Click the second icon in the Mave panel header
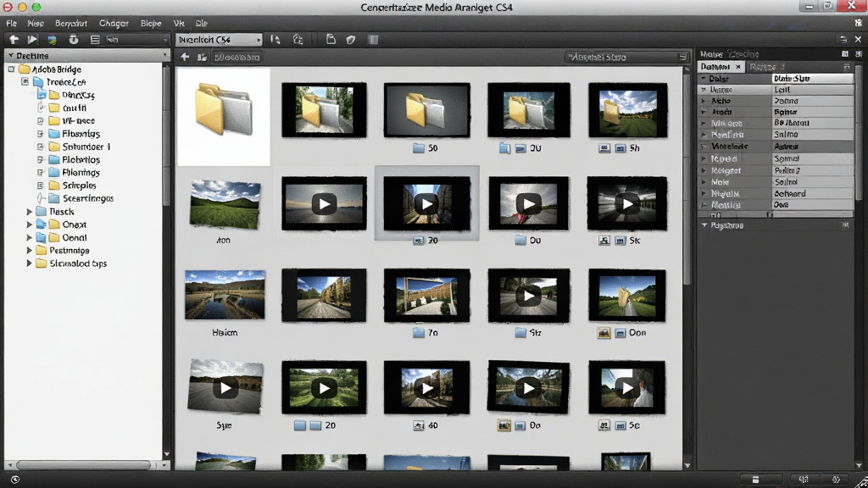868x488 pixels. [859, 53]
